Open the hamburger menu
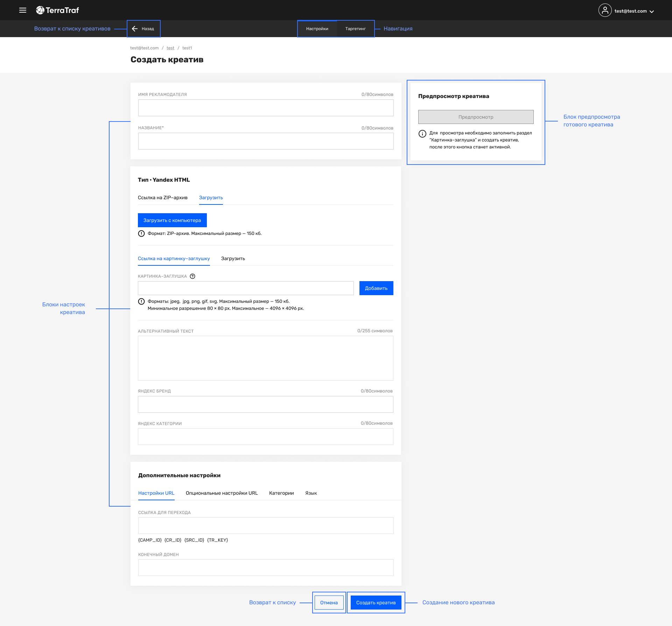Viewport: 672px width, 626px height. coord(23,10)
